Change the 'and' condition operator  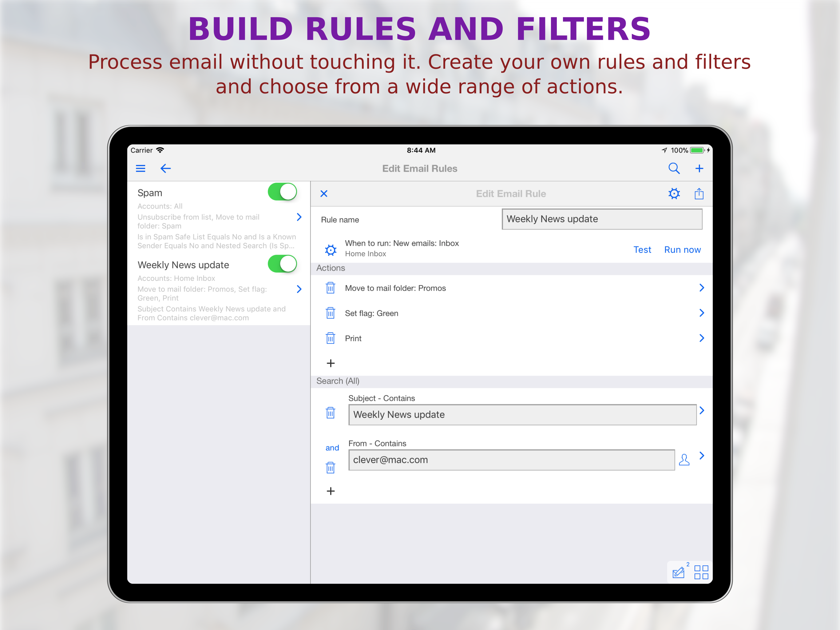332,448
